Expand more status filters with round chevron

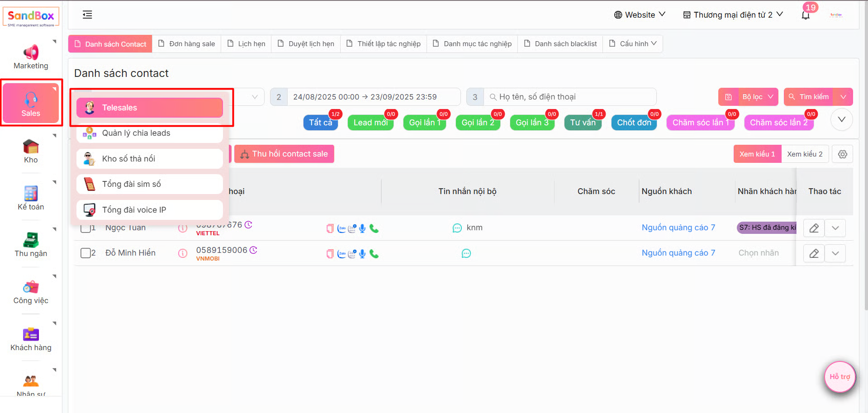click(x=841, y=120)
